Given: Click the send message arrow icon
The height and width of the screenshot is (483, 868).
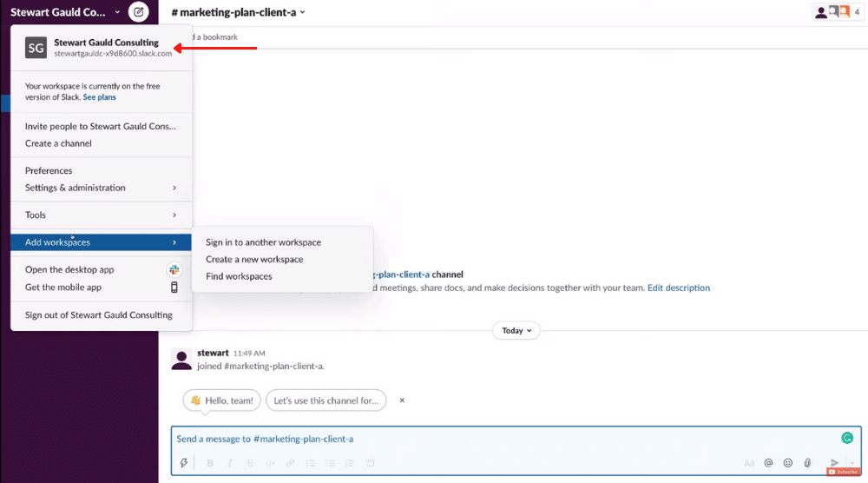Looking at the screenshot, I should (x=834, y=462).
